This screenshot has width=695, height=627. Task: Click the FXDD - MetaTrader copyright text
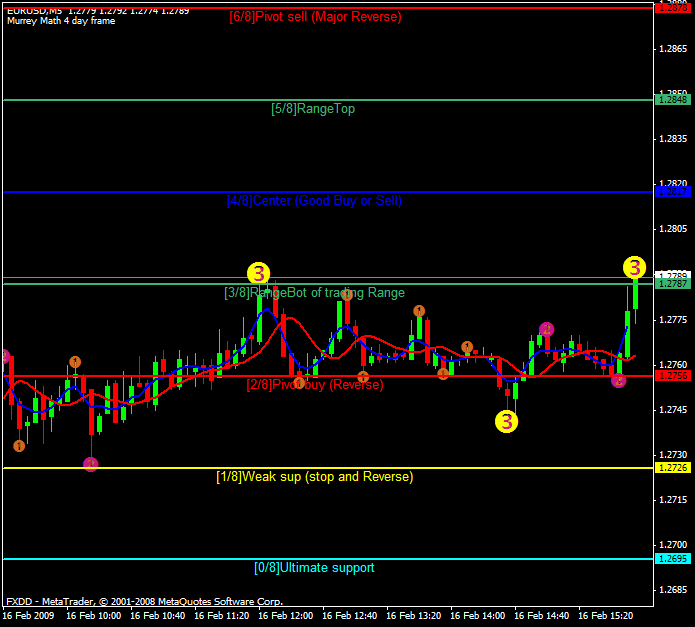click(x=144, y=601)
